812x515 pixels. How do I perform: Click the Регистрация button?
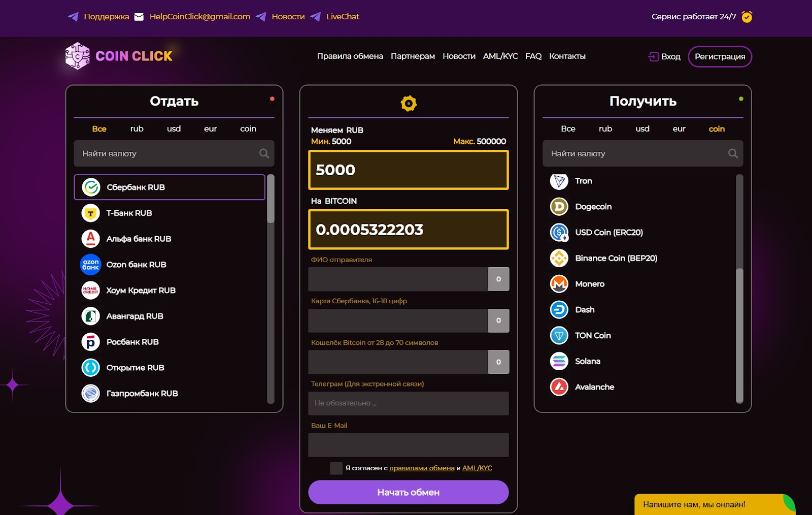(720, 56)
